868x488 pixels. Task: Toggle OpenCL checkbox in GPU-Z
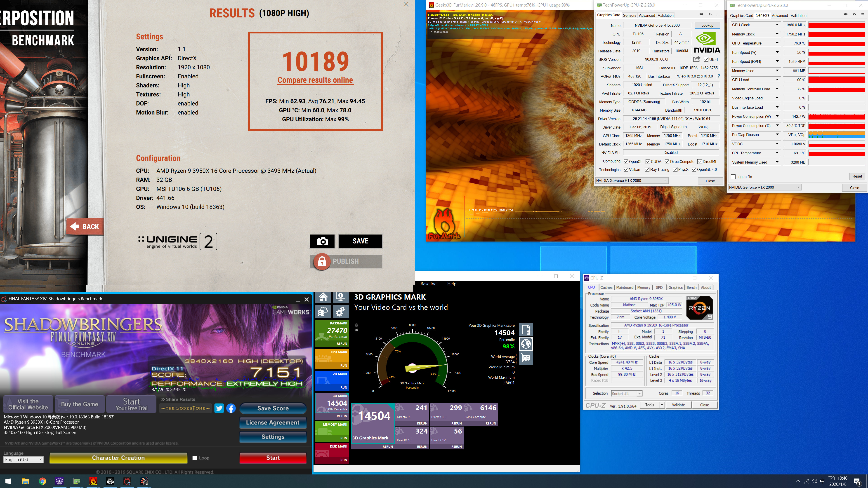tap(626, 162)
